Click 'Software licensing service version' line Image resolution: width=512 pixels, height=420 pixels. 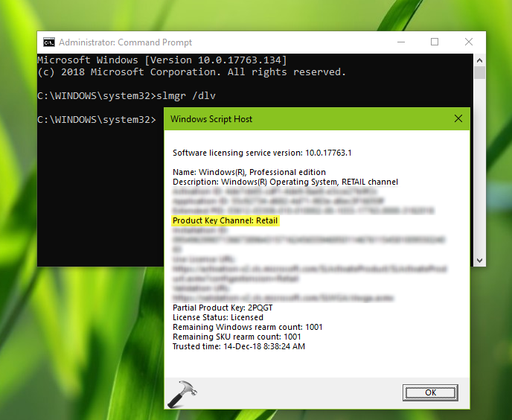click(x=262, y=153)
